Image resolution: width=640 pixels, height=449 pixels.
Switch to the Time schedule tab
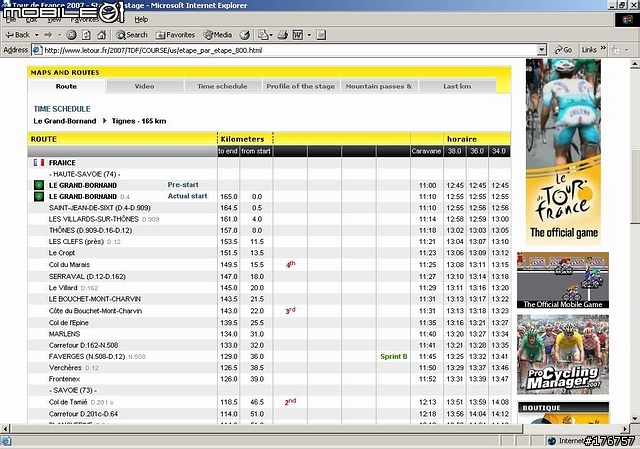click(222, 87)
